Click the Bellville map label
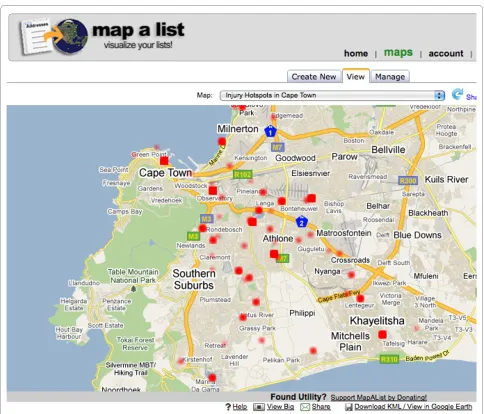The width and height of the screenshot is (484, 414). click(x=388, y=150)
